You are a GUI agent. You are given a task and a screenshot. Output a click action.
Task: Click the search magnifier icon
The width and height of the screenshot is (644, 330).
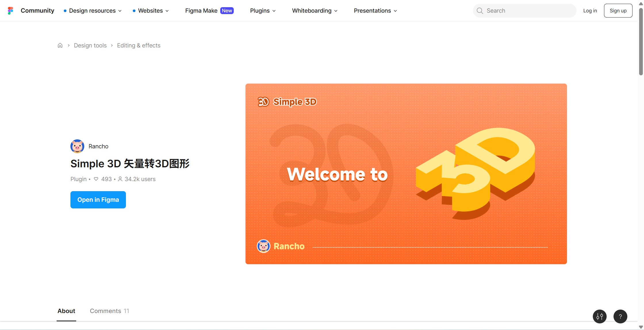click(480, 11)
